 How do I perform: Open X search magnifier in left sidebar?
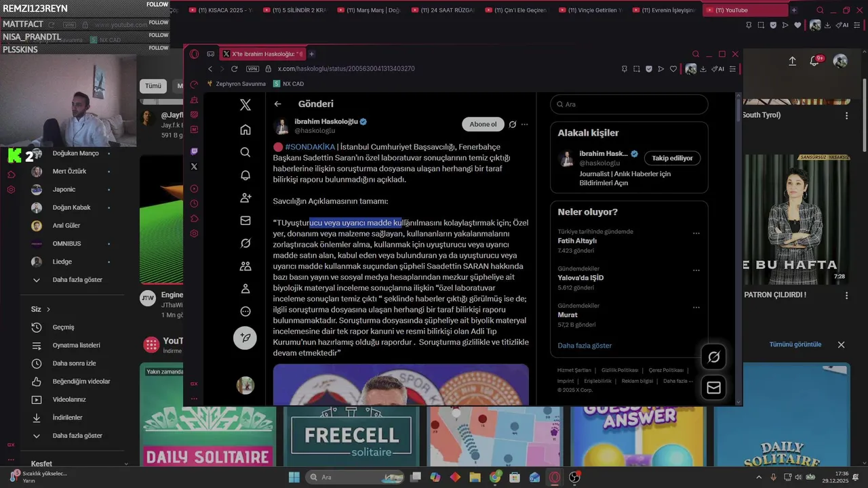245,152
